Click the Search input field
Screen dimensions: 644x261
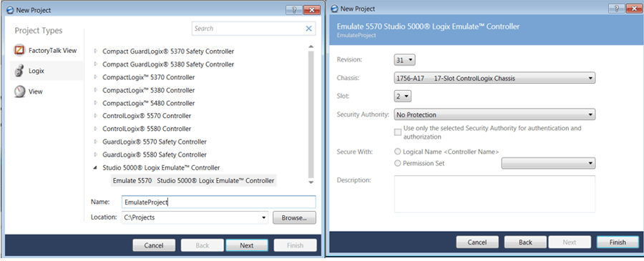pyautogui.click(x=248, y=29)
